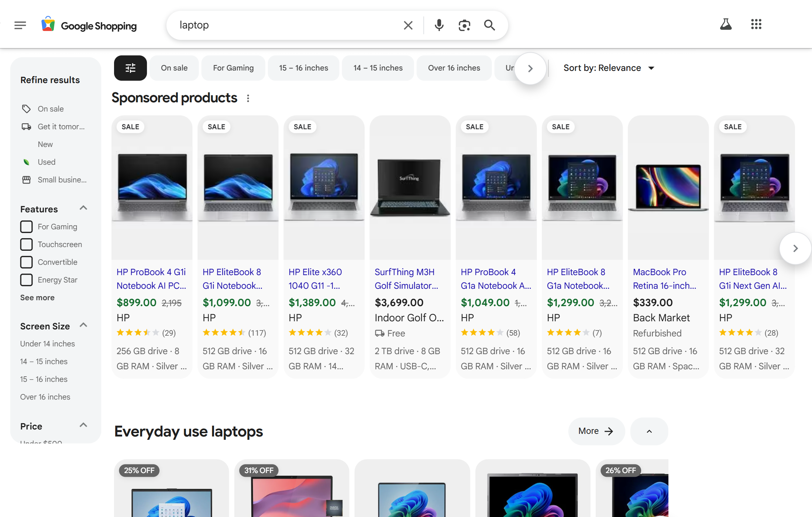Tick the Energy Star checkbox
This screenshot has height=517, width=812.
(x=27, y=280)
